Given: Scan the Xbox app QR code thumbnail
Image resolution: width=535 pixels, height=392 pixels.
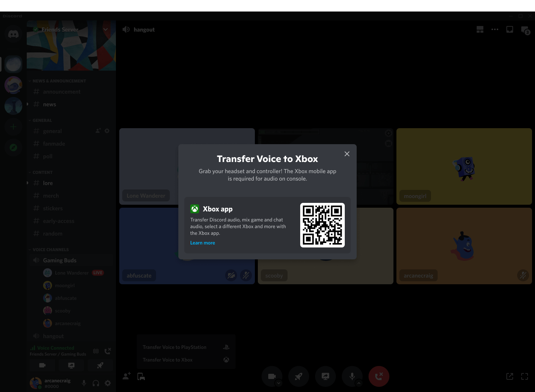Looking at the screenshot, I should 322,225.
